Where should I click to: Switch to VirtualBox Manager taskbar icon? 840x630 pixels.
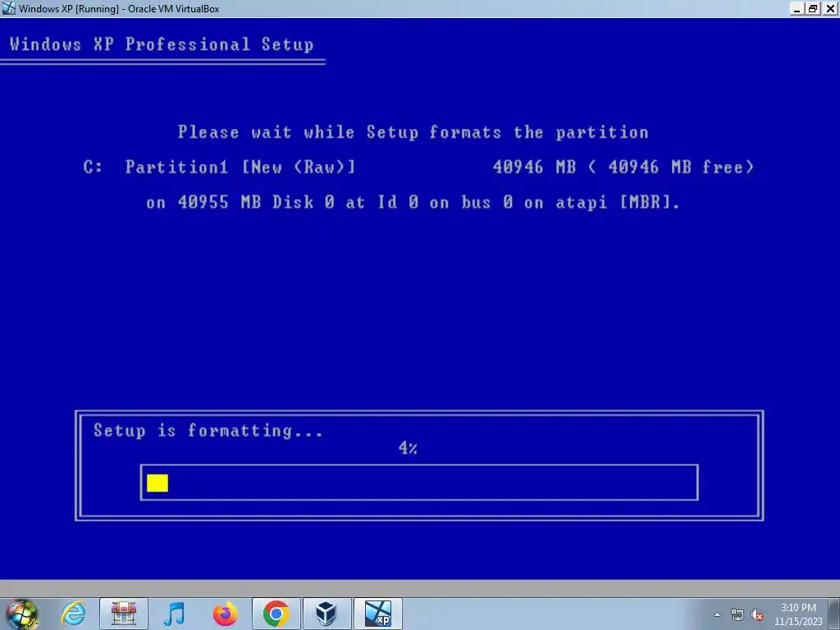tap(326, 614)
